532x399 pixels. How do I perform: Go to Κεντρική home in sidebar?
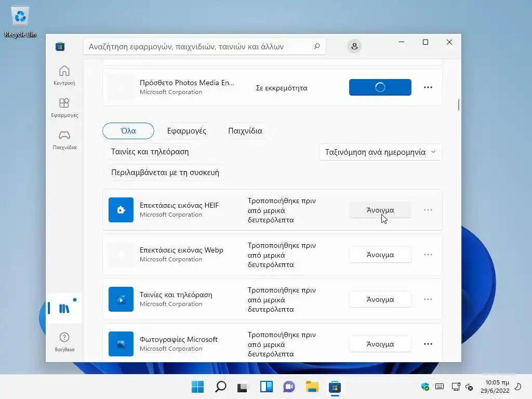pos(64,76)
